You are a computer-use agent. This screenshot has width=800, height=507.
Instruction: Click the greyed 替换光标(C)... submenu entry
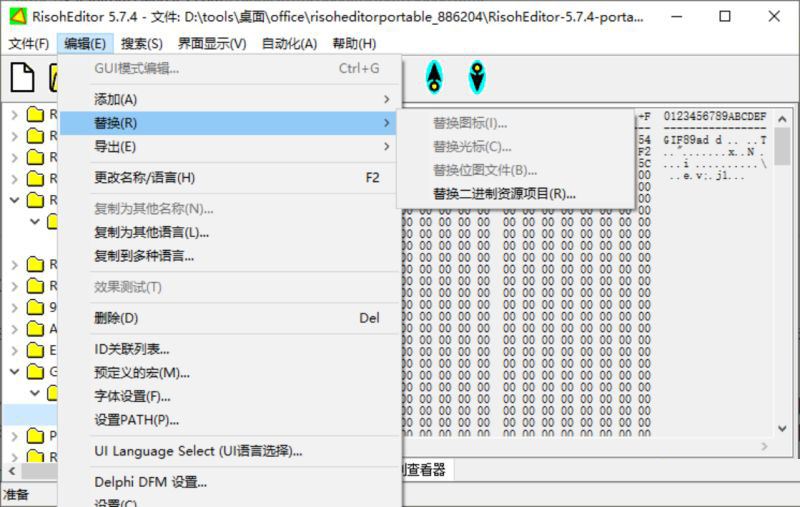[x=515, y=146]
